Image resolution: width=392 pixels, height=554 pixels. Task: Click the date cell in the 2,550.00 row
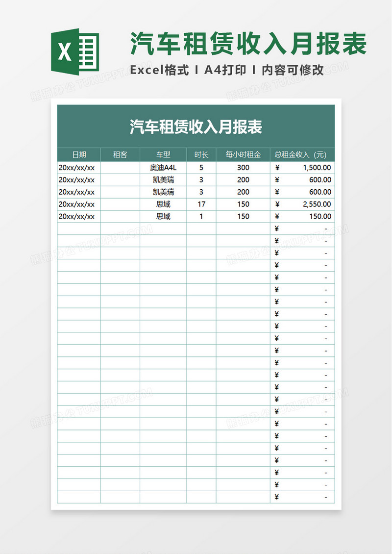(x=79, y=204)
